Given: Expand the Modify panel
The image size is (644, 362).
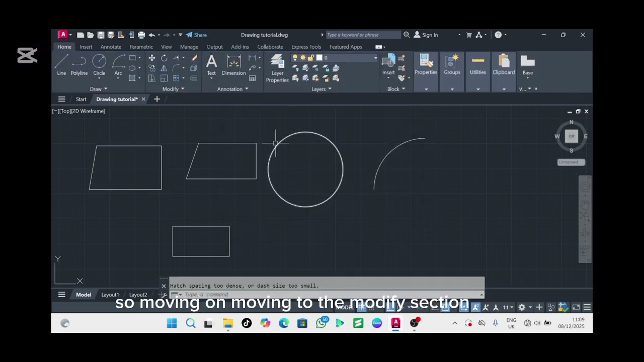Looking at the screenshot, I should [x=173, y=89].
